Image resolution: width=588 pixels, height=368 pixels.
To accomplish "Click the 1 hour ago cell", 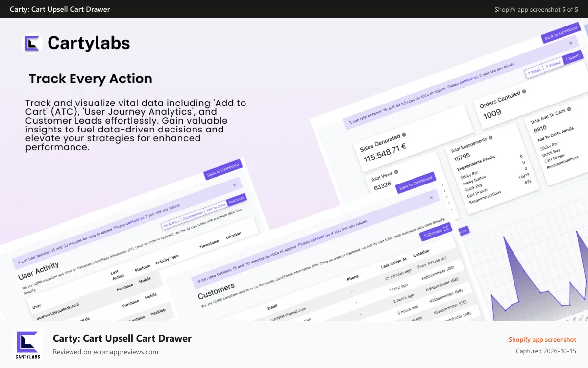I will (397, 287).
